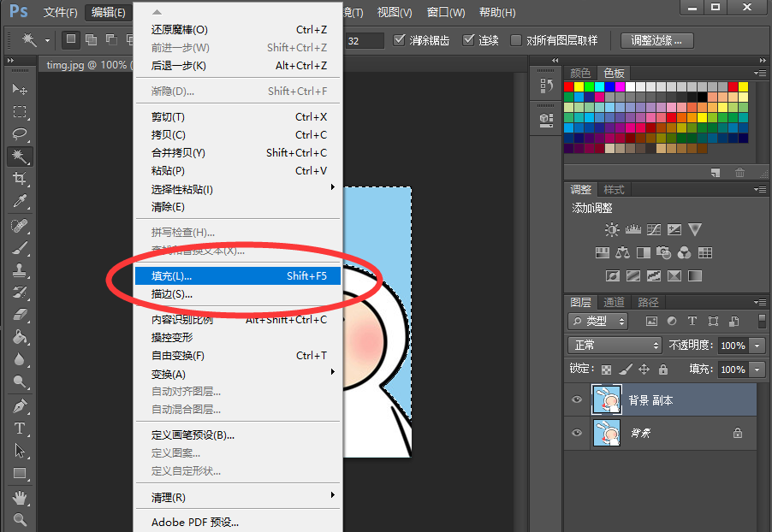This screenshot has width=772, height=532.
Task: Select the Dodge tool
Action: (20, 381)
